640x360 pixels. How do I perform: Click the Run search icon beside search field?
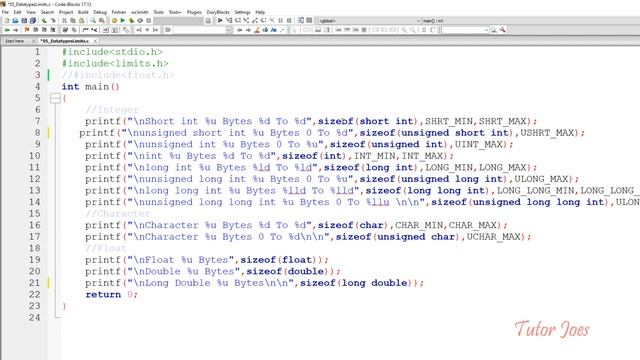493,30
